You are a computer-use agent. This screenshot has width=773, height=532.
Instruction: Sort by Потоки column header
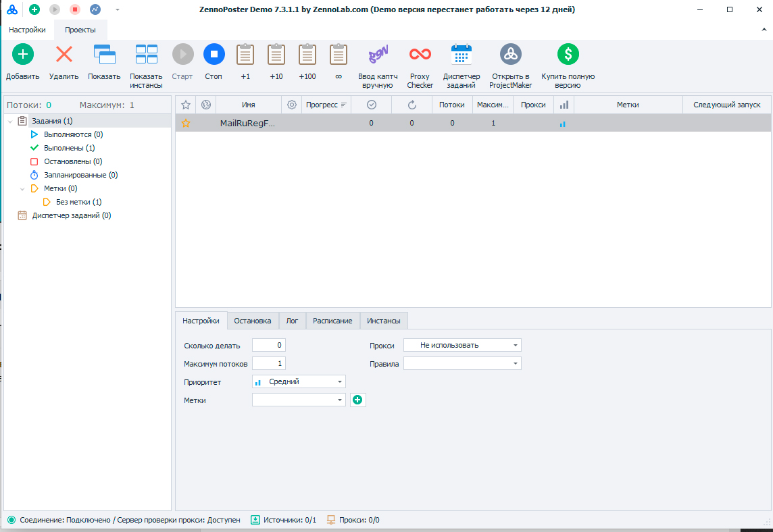pos(452,105)
